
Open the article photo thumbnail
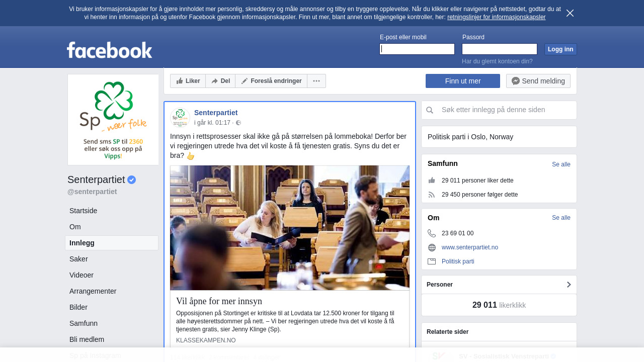tap(290, 228)
